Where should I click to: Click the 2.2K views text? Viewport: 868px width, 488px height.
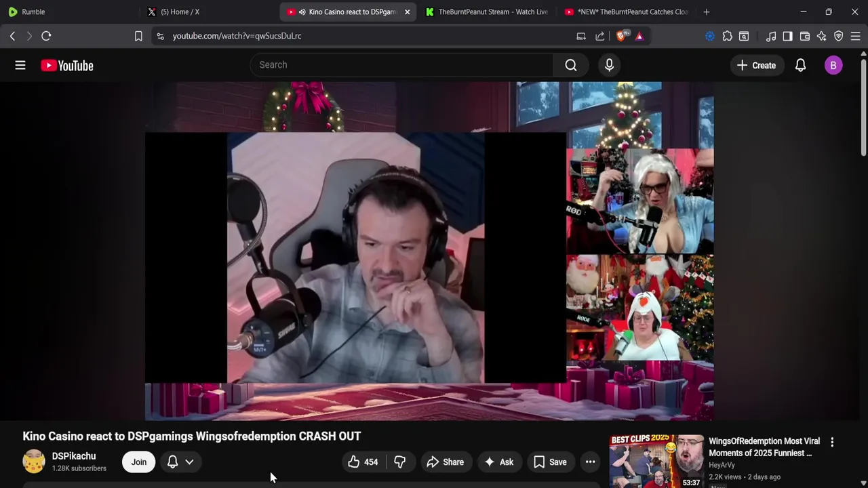point(726,477)
